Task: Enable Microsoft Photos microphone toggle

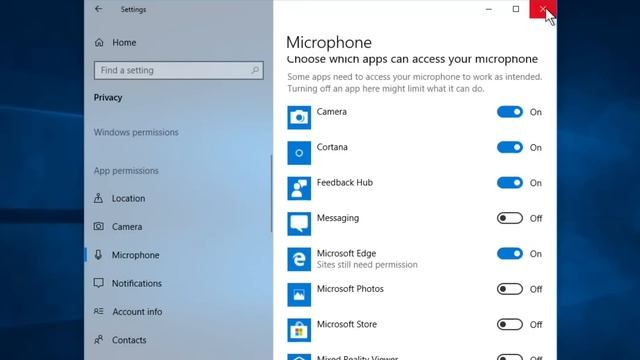Action: pyautogui.click(x=510, y=289)
